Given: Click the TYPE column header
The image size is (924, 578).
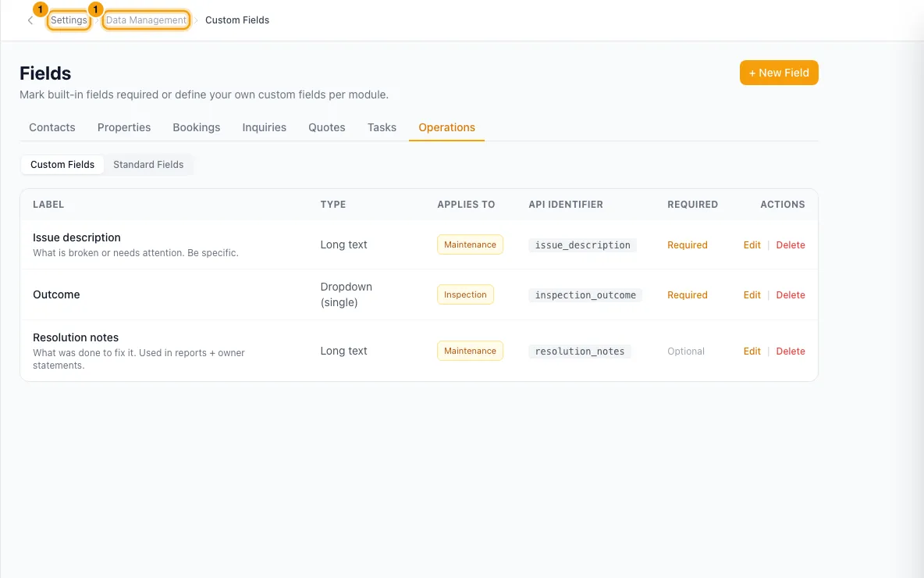Looking at the screenshot, I should 333,205.
